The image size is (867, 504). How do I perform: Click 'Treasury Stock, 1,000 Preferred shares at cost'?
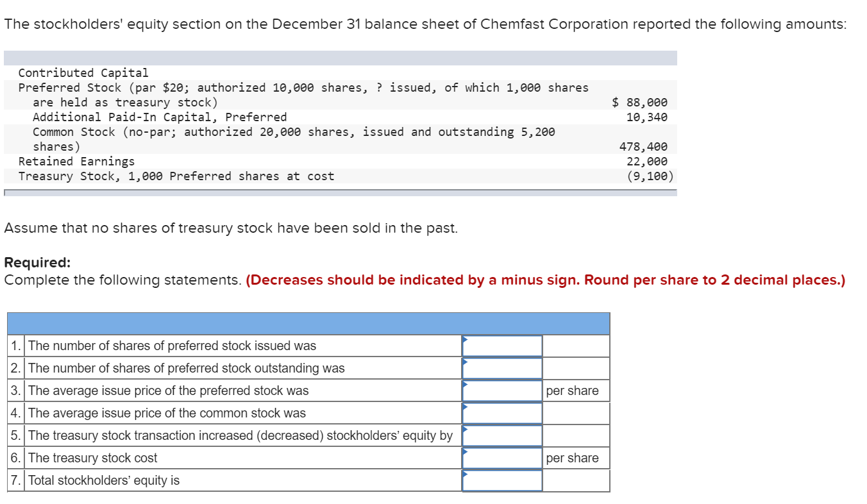(x=176, y=176)
